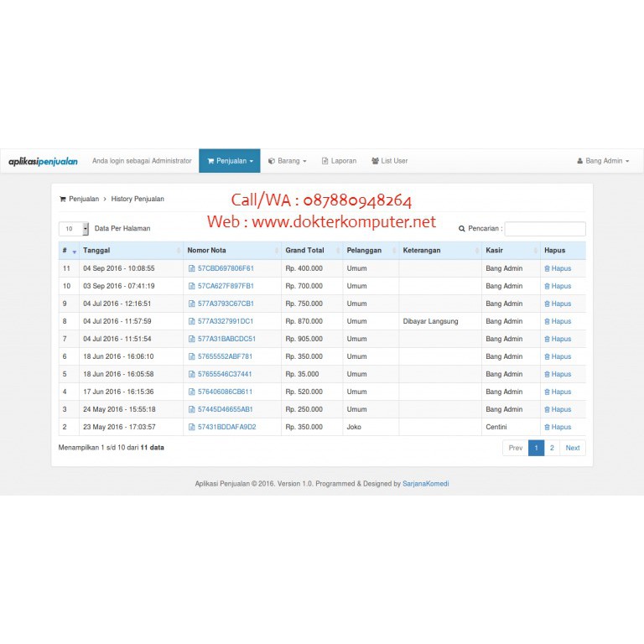Hapus the row numbered 9

point(558,304)
